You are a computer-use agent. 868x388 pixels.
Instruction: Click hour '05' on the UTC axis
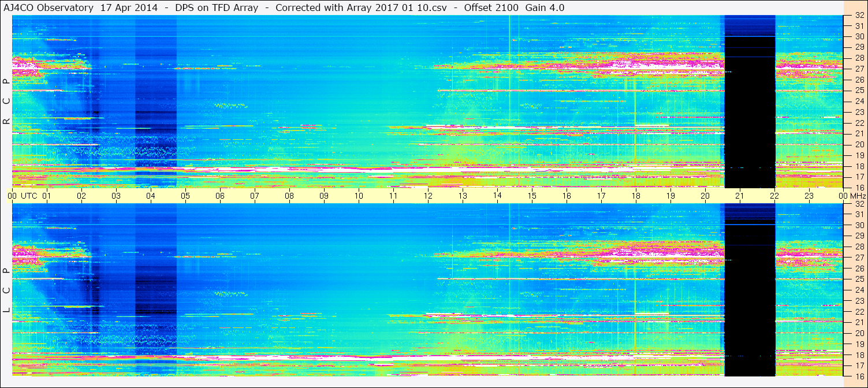pos(185,196)
